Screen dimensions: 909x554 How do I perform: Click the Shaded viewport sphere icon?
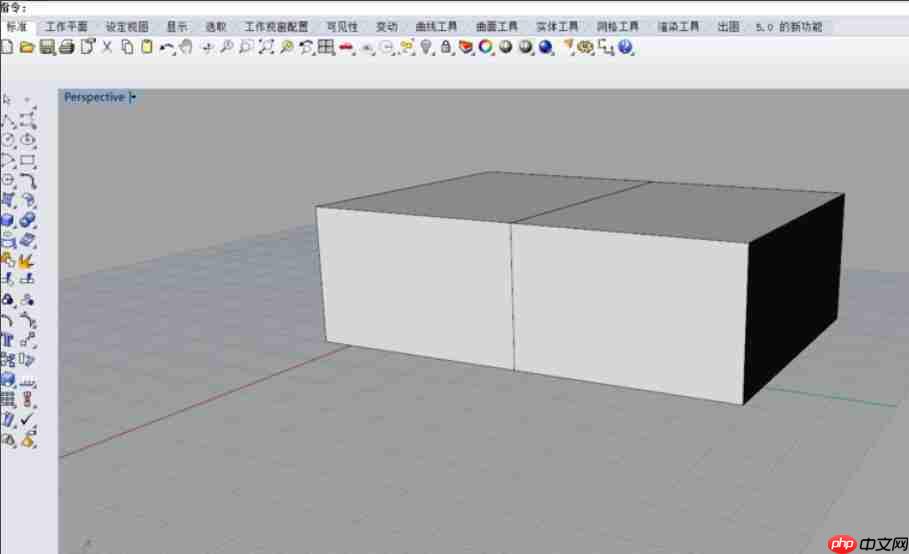point(506,47)
